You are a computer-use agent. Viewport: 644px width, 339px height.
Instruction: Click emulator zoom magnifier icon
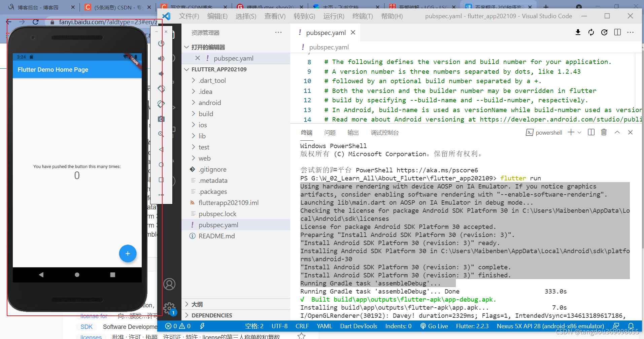161,134
